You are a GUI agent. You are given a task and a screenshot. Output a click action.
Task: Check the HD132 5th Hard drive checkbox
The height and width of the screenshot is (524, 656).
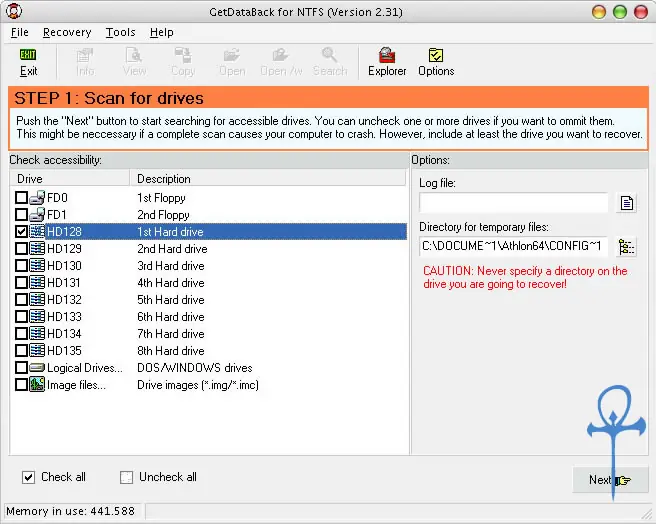click(21, 300)
